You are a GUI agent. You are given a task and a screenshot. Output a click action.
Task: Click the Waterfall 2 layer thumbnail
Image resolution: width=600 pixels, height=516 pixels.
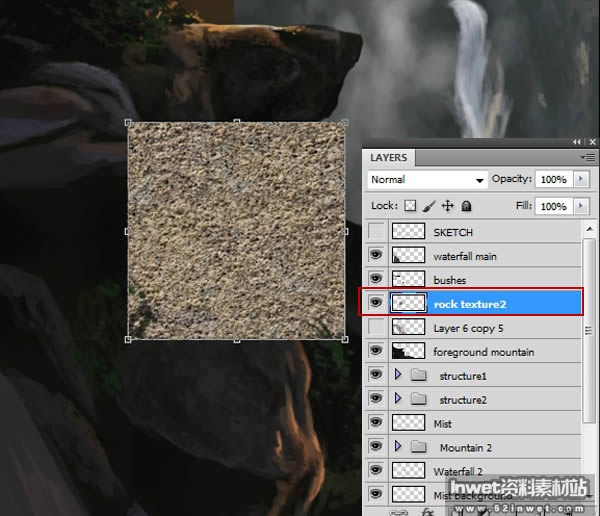click(x=408, y=470)
